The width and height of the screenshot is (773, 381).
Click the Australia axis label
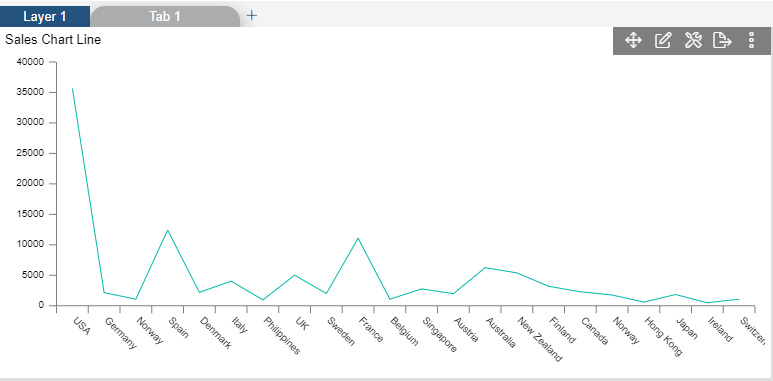point(500,333)
